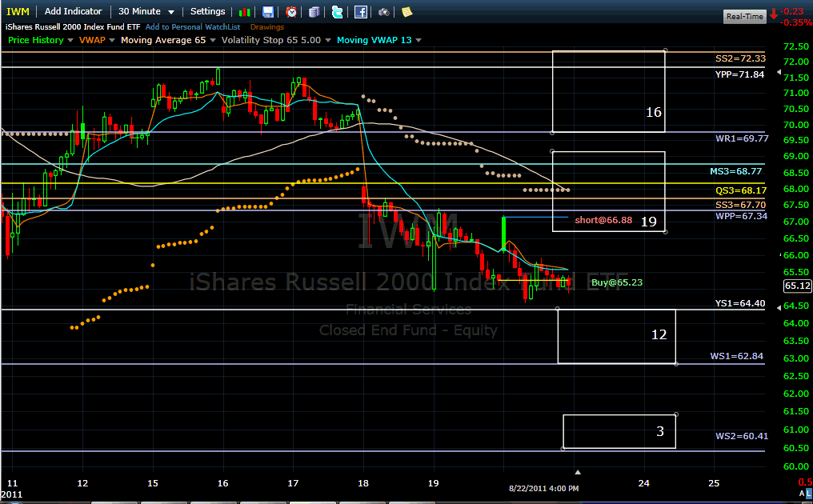Screen dimensions: 813x504
Task: Share the chart via the Facebook icon
Action: [x=360, y=12]
